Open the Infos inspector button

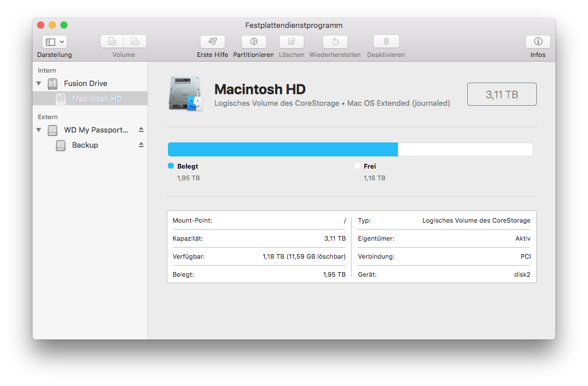538,42
